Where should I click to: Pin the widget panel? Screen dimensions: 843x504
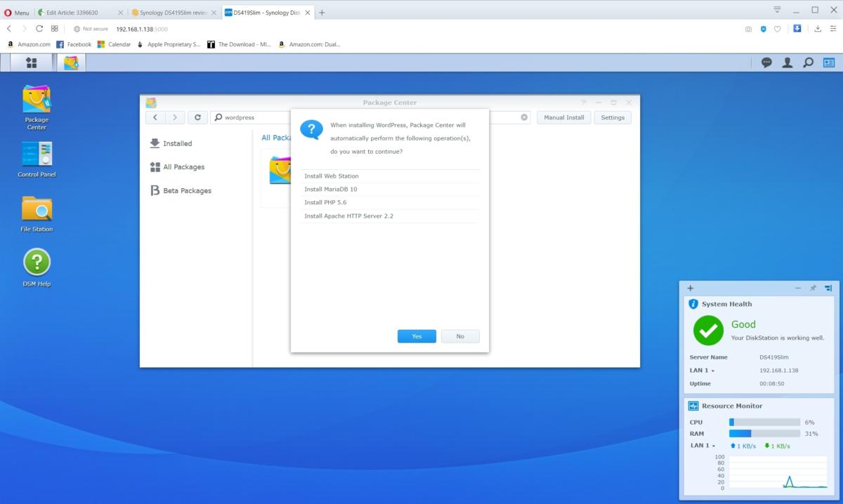click(813, 288)
